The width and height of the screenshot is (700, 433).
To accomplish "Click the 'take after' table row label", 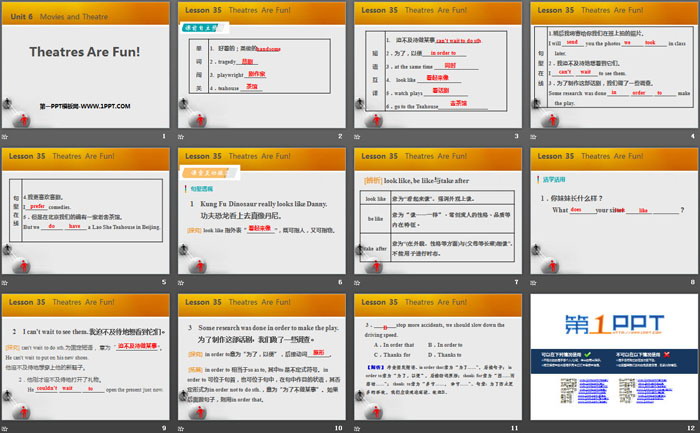I will pyautogui.click(x=374, y=249).
